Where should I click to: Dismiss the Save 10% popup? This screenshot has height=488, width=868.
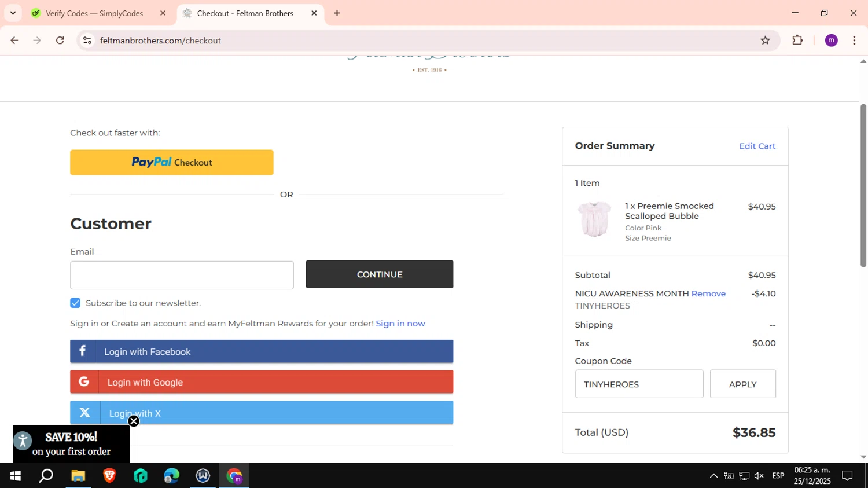pos(134,421)
